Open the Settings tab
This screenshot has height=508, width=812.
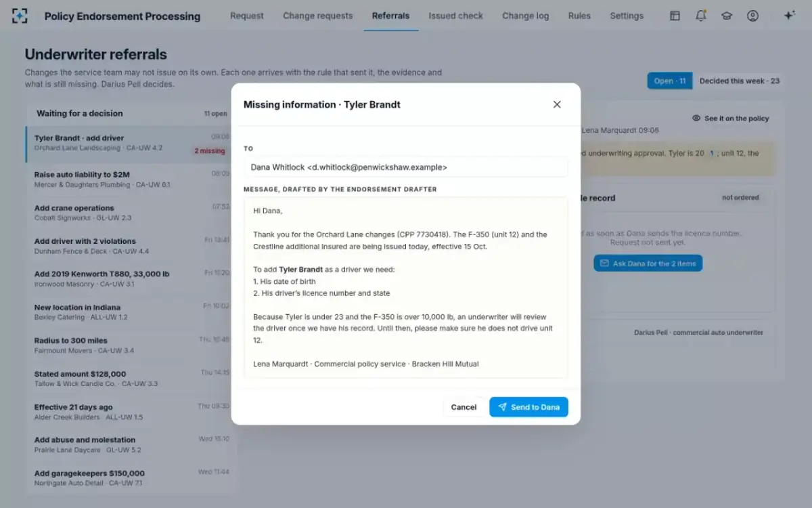tap(627, 16)
